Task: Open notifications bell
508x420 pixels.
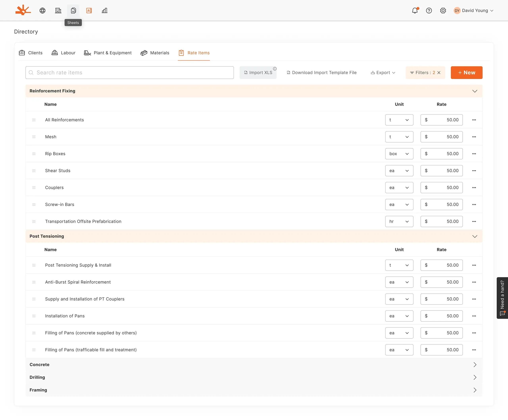Action: [x=415, y=11]
